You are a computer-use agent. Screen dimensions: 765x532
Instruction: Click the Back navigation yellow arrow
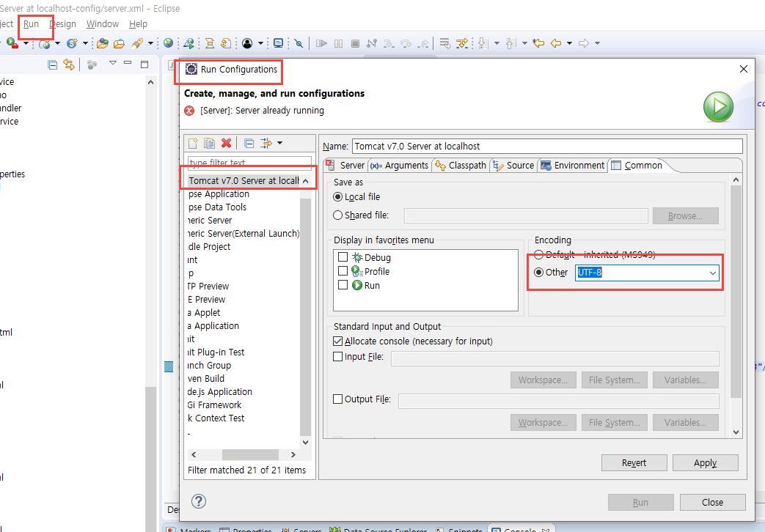coord(556,43)
